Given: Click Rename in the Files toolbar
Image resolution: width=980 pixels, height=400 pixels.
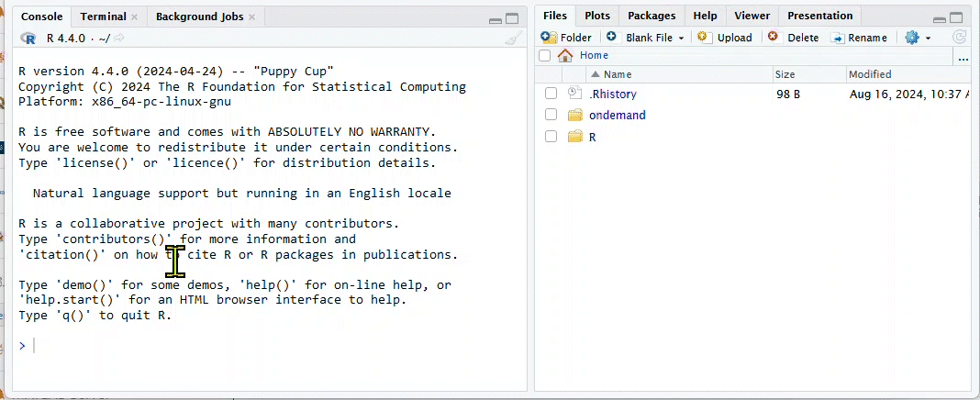Looking at the screenshot, I should point(859,38).
